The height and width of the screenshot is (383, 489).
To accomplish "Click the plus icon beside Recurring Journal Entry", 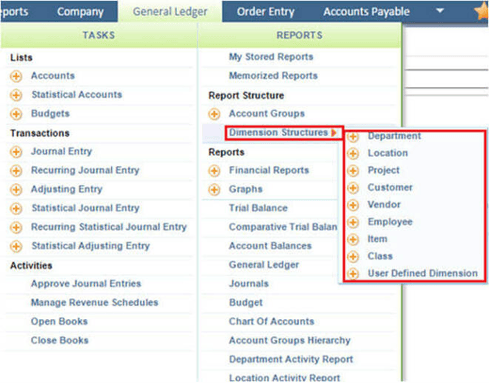I will 16,171.
